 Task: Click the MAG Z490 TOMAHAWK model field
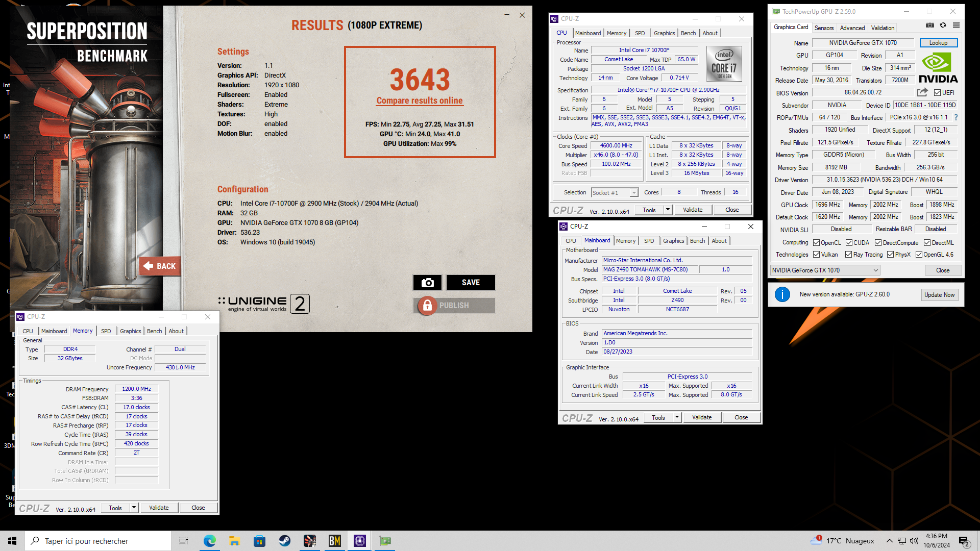pyautogui.click(x=649, y=269)
